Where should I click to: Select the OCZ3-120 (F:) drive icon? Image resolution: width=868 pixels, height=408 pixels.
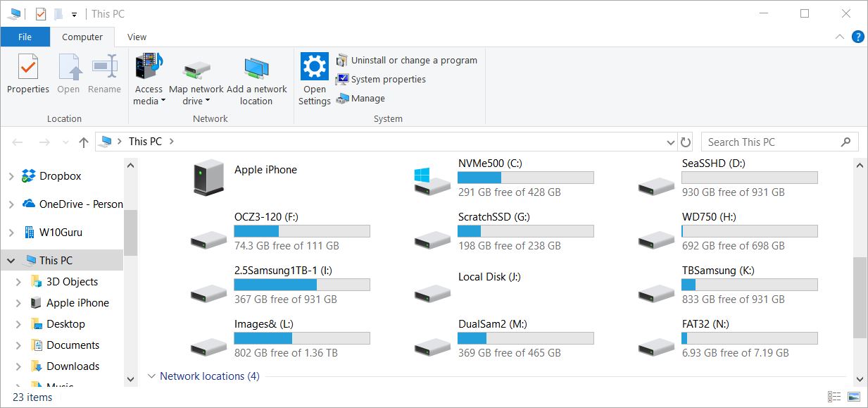208,239
